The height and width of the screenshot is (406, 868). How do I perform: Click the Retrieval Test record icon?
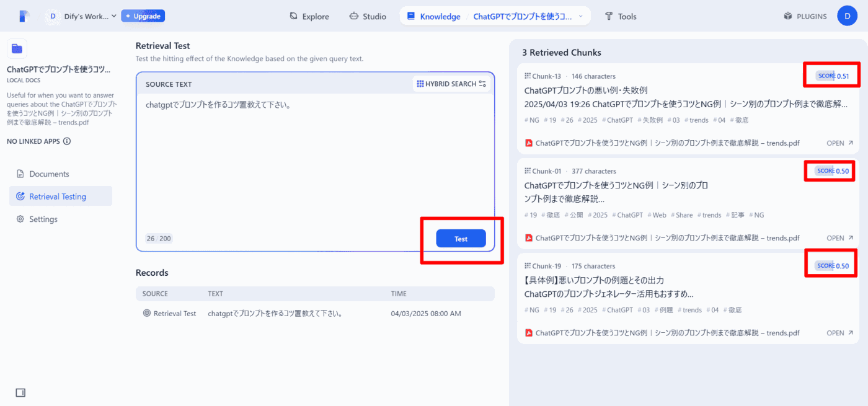click(147, 314)
